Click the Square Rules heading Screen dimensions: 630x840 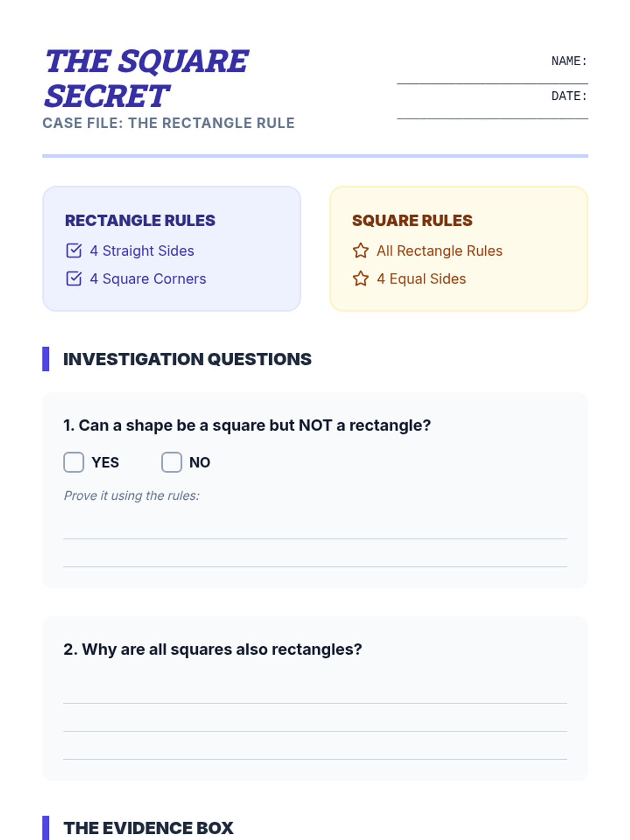[412, 220]
